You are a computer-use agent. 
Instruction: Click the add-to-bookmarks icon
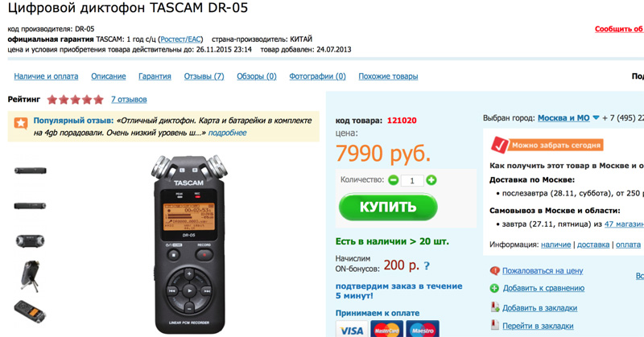(495, 307)
